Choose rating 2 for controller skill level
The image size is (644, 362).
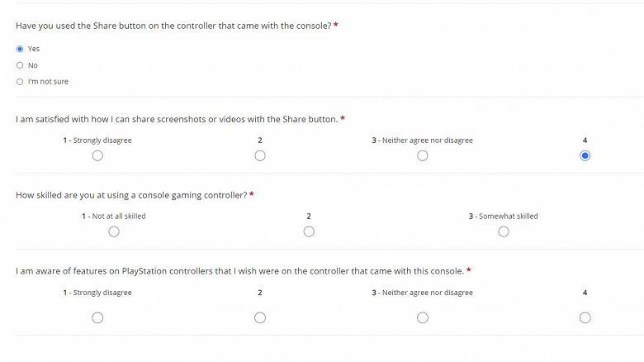(309, 231)
